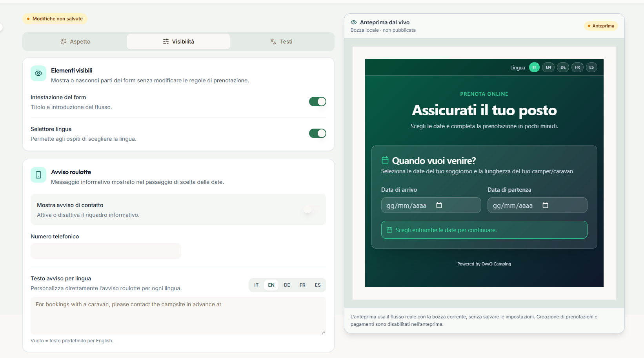Select DE in Testo avviso language tabs
This screenshot has height=358, width=644.
pyautogui.click(x=287, y=285)
